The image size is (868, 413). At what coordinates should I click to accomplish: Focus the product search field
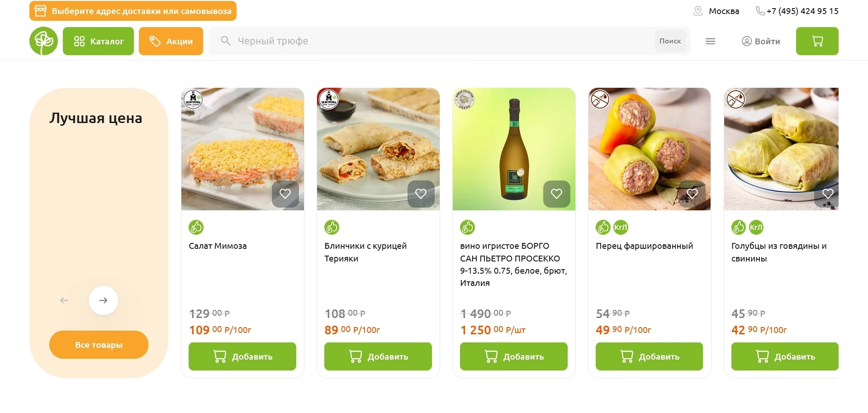tap(434, 41)
